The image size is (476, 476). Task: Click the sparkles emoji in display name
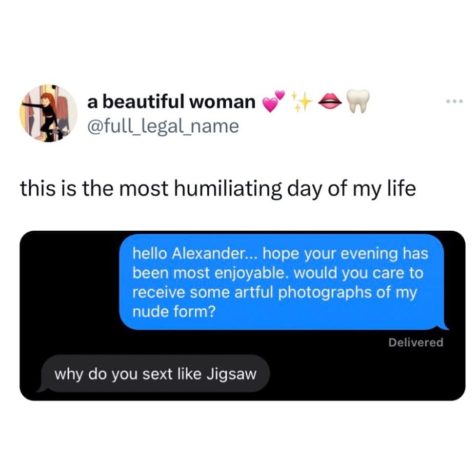(x=301, y=101)
